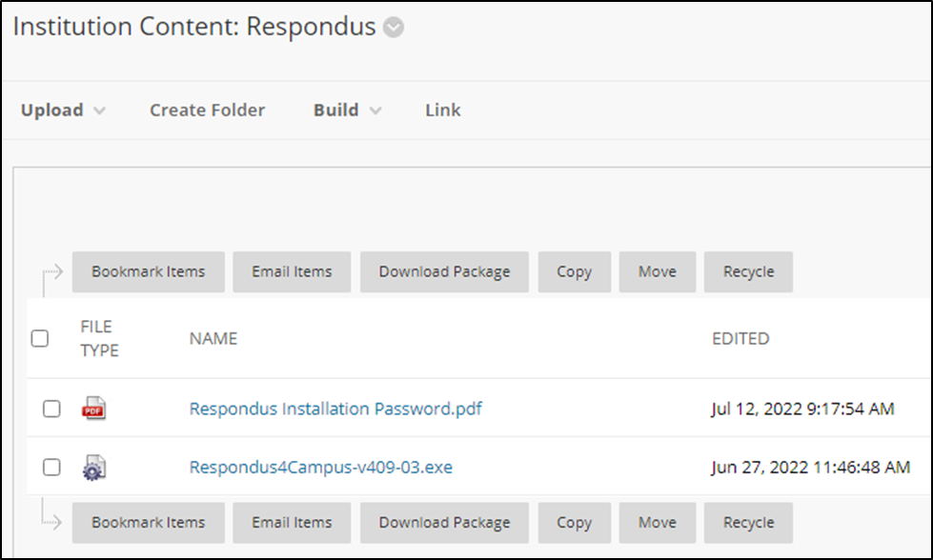The width and height of the screenshot is (933, 560).
Task: Click Link in the action bar
Action: pyautogui.click(x=443, y=110)
